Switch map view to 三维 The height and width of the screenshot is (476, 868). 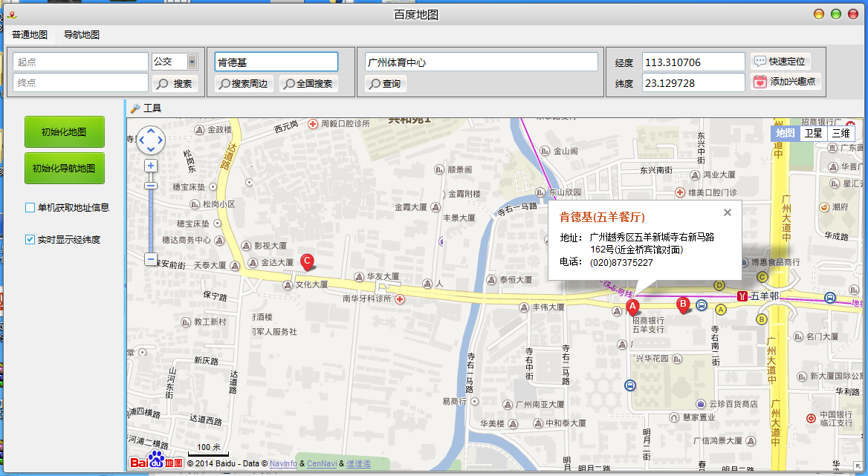coord(841,133)
